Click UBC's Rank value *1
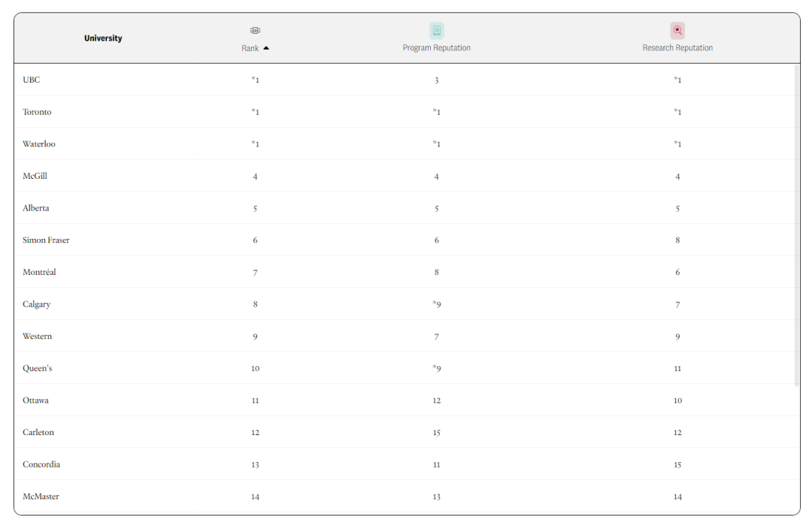The height and width of the screenshot is (520, 812). point(256,80)
